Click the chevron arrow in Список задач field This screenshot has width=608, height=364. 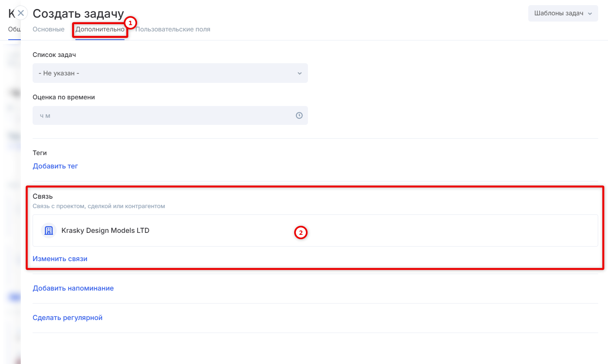pos(300,73)
